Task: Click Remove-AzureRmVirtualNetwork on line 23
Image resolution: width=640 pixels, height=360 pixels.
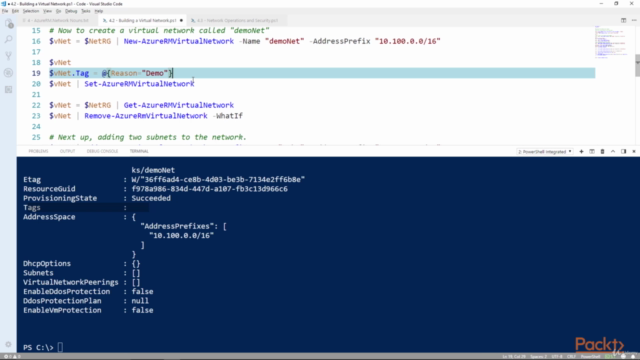Action: [x=146, y=116]
